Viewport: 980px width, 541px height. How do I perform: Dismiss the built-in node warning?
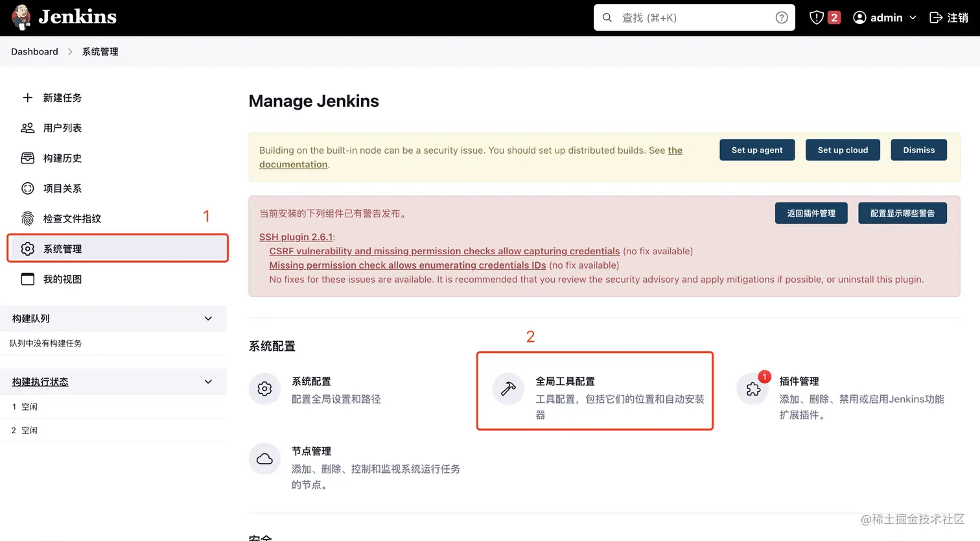918,150
